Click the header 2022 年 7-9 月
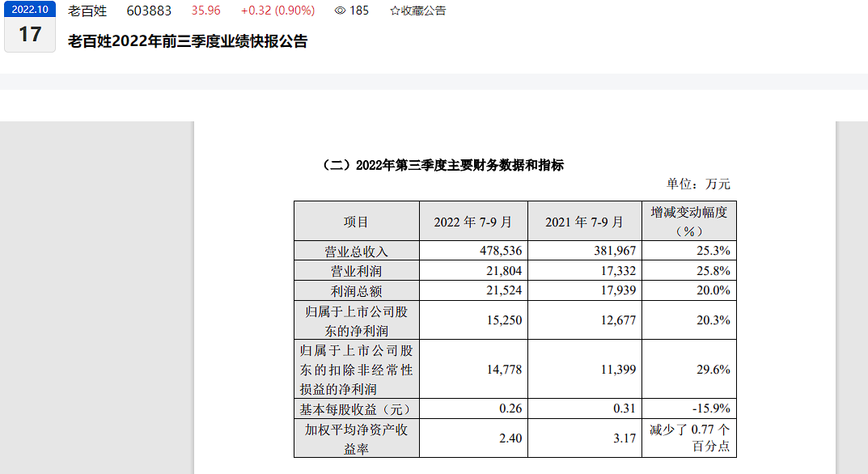The width and height of the screenshot is (868, 474). point(473,222)
